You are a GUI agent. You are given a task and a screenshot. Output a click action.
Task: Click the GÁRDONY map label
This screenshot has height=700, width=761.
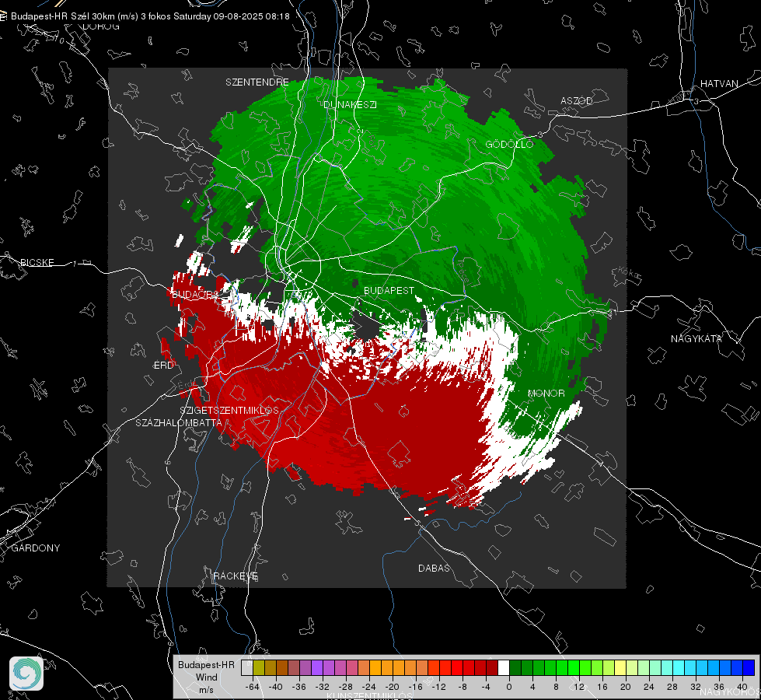click(36, 548)
